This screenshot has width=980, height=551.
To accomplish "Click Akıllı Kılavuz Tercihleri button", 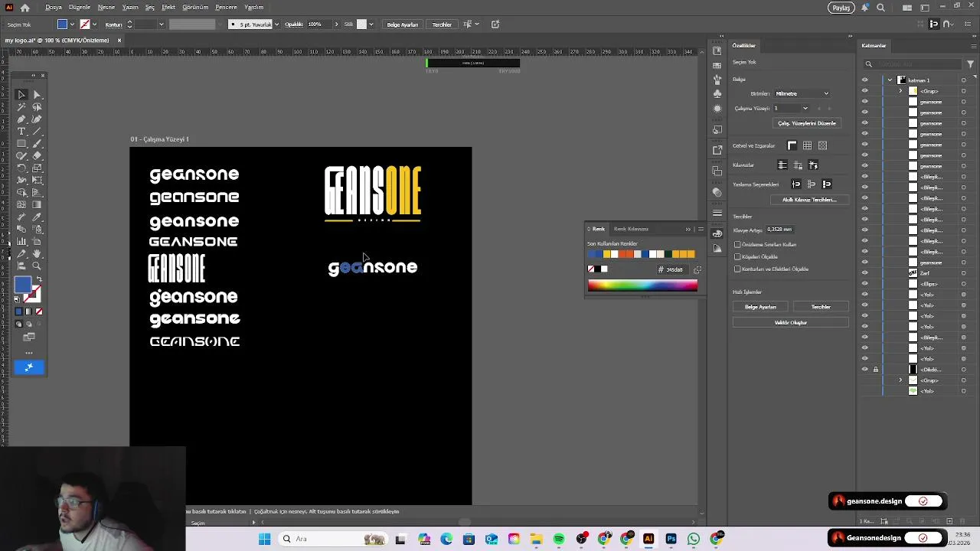I will pyautogui.click(x=809, y=200).
